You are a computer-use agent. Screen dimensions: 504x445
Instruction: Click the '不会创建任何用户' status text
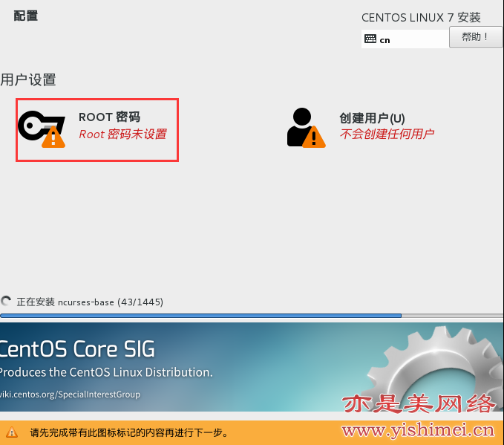tap(387, 134)
